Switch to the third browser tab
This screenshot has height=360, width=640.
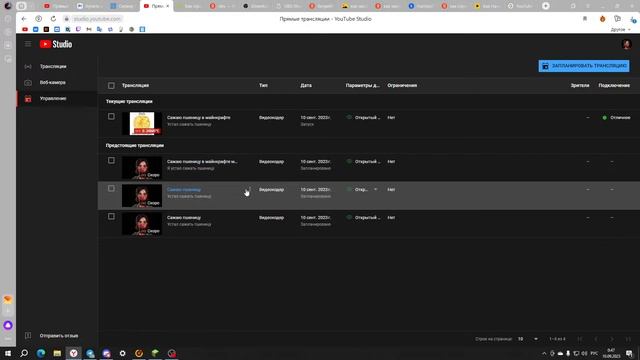click(x=123, y=6)
